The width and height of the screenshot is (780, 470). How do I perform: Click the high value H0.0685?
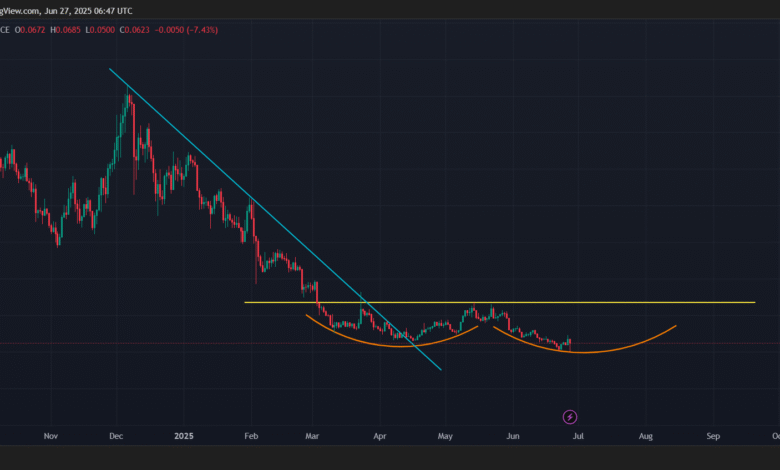[65, 30]
